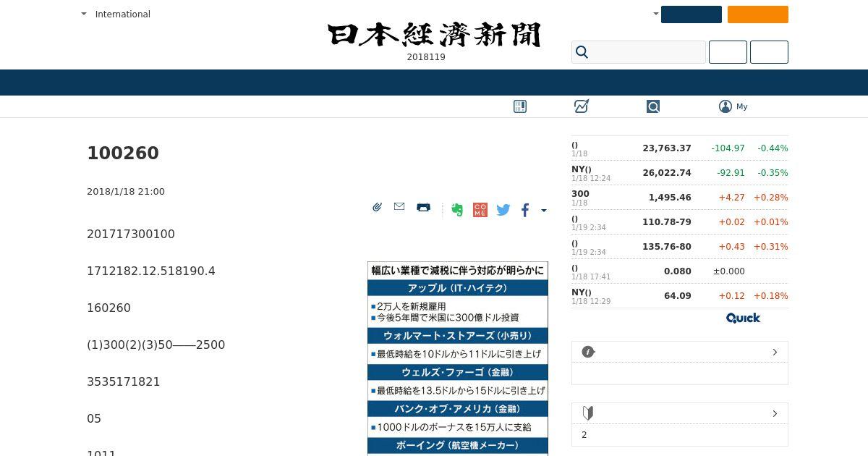Click the -104.97 change value
Viewport: 868px width, 456px height.
tap(728, 148)
